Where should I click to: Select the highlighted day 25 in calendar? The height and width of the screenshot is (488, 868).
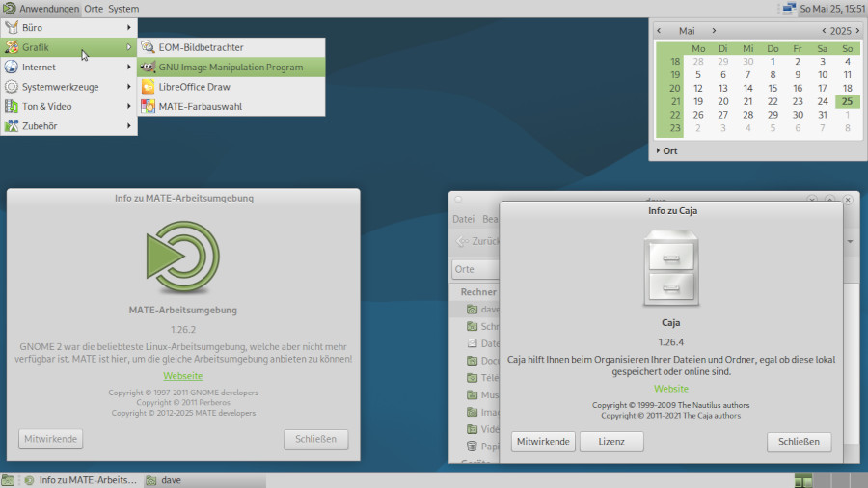[847, 101]
